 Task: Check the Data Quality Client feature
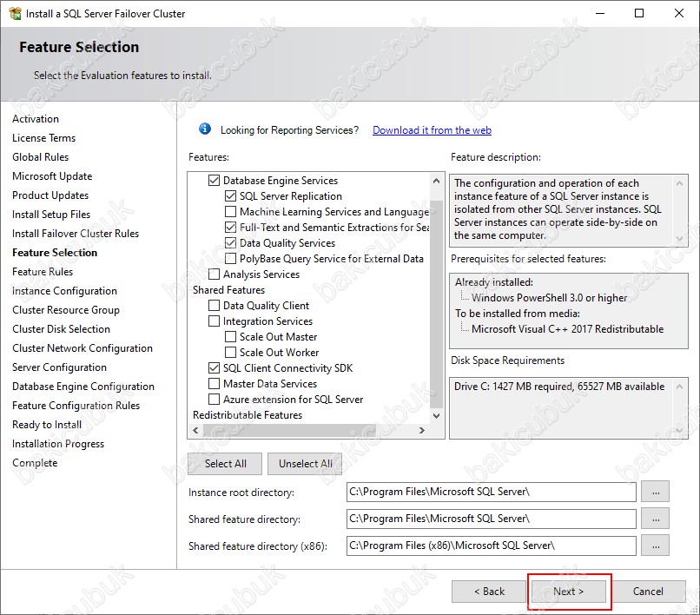tap(214, 306)
